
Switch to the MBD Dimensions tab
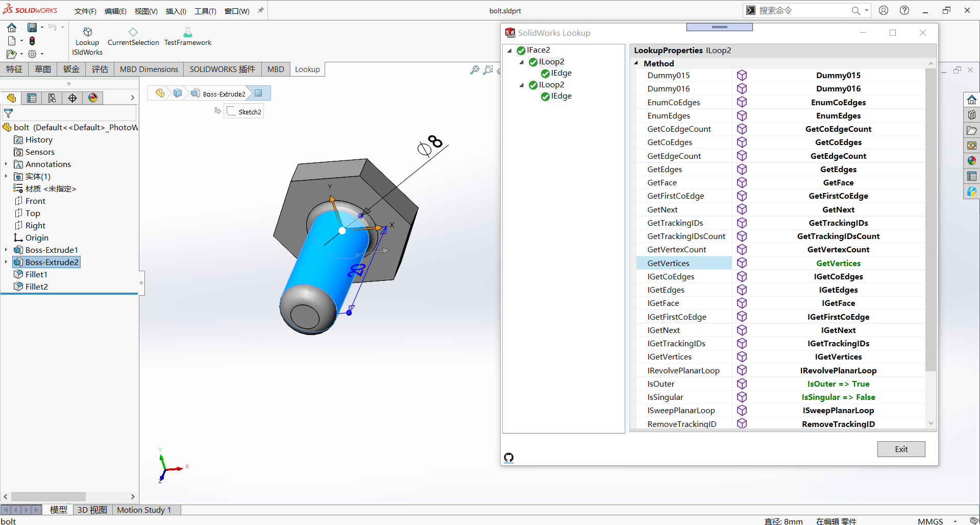coord(149,69)
